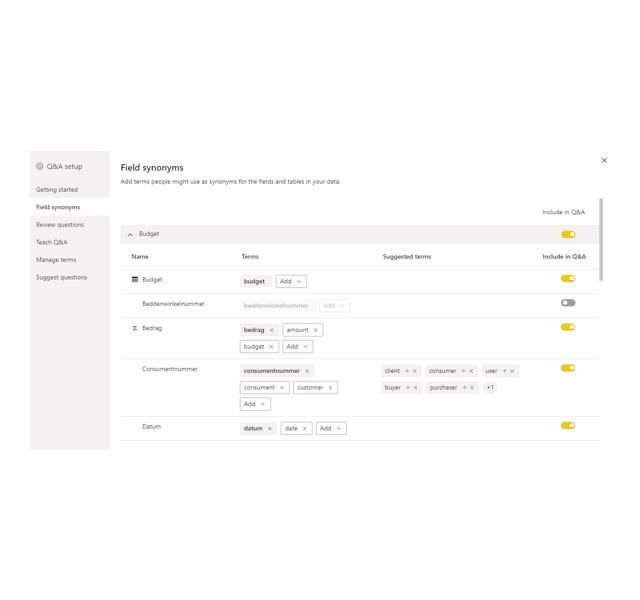Click Add in the Bedrag terms row

tap(298, 347)
